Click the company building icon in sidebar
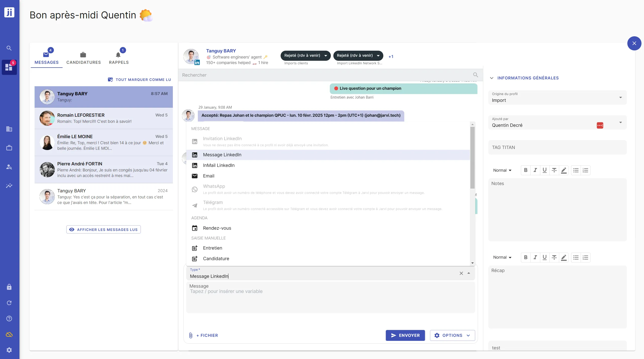Viewport: 644px width, 359px height. pyautogui.click(x=9, y=129)
